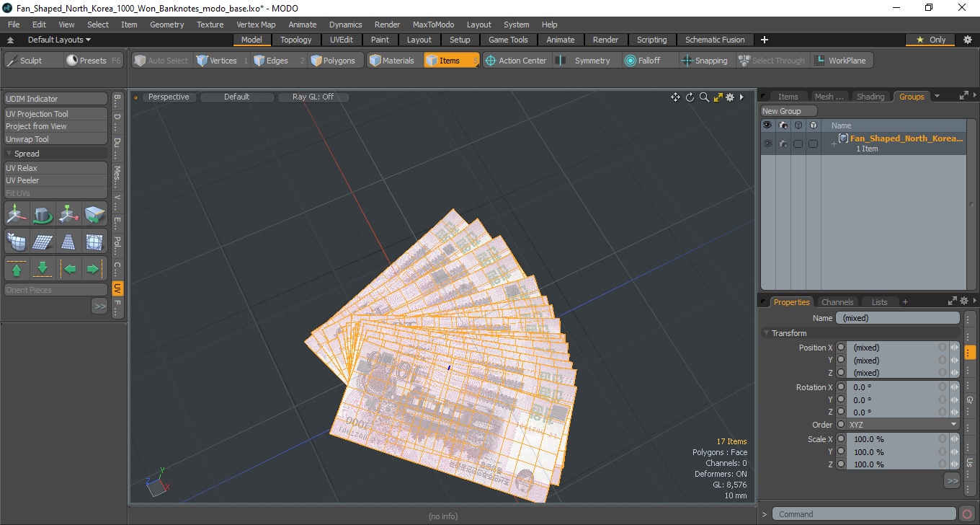Choose the trapezoid perspective grid icon
980x525 pixels.
(x=68, y=242)
